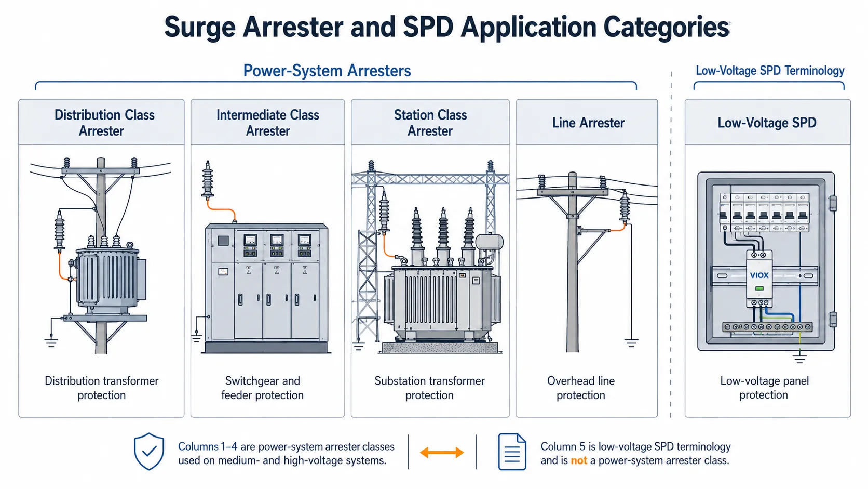Click the conservator tank on substation transformer
The height and width of the screenshot is (489, 868).
pos(490,242)
